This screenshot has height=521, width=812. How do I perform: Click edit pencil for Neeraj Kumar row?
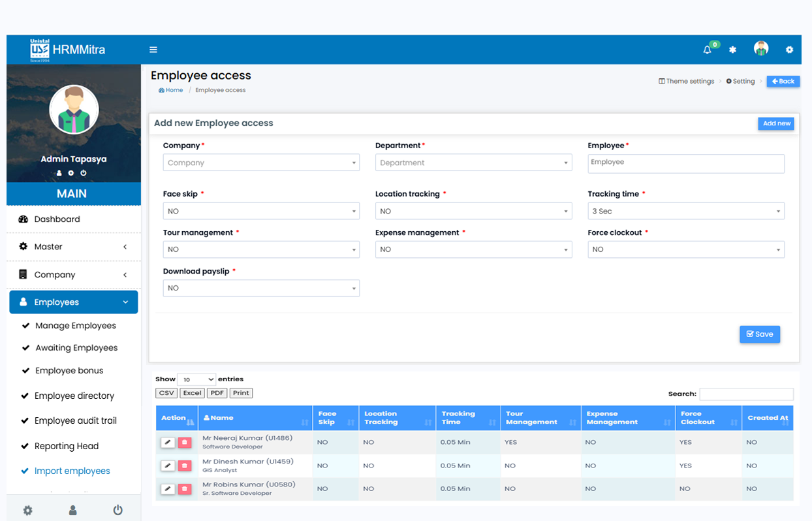click(168, 443)
